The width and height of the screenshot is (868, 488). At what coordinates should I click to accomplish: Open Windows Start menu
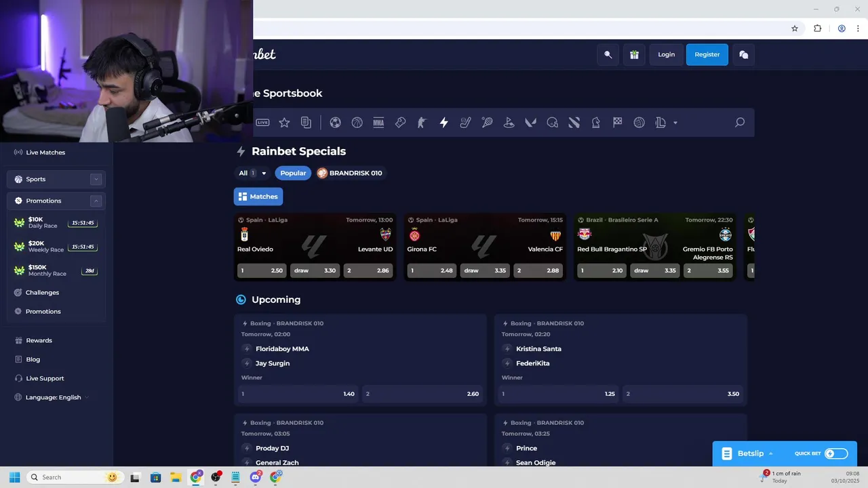pyautogui.click(x=14, y=477)
